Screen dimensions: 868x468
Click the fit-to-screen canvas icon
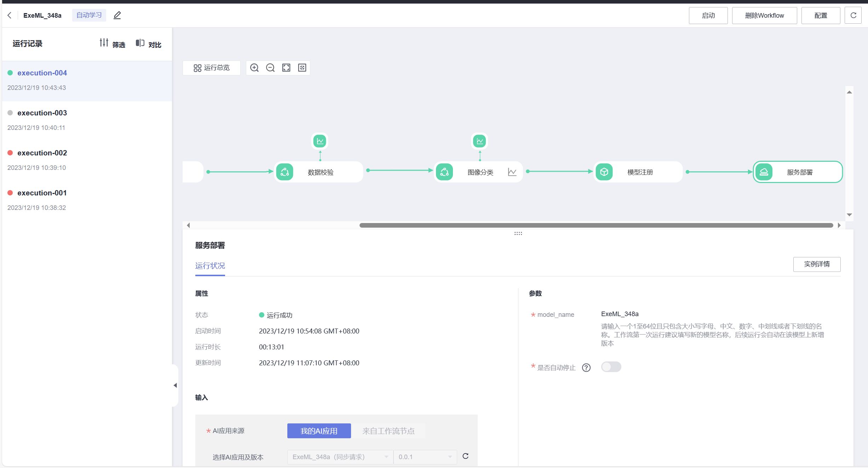pos(286,68)
